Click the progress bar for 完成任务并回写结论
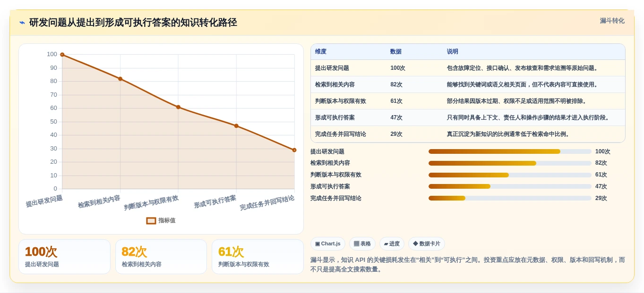This screenshot has height=293, width=644. pyautogui.click(x=510, y=198)
